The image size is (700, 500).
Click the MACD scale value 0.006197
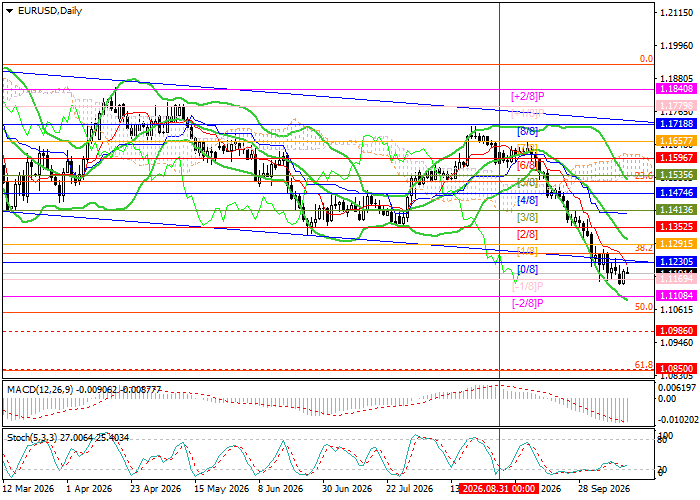click(x=678, y=388)
